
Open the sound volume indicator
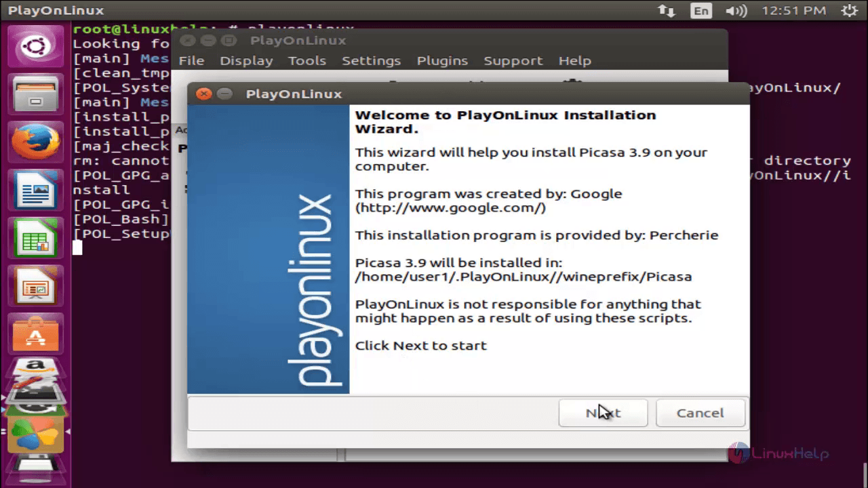(x=736, y=11)
